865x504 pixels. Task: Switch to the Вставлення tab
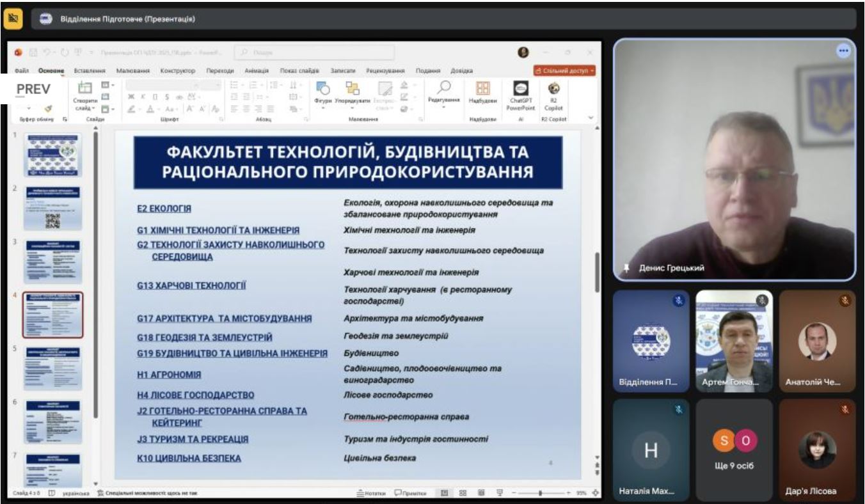[89, 70]
